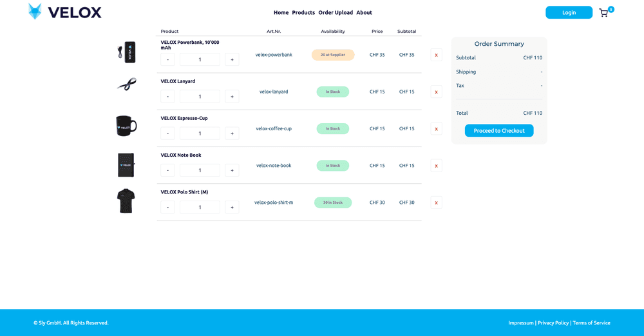644x336 pixels.
Task: Click the Login button
Action: tap(569, 12)
